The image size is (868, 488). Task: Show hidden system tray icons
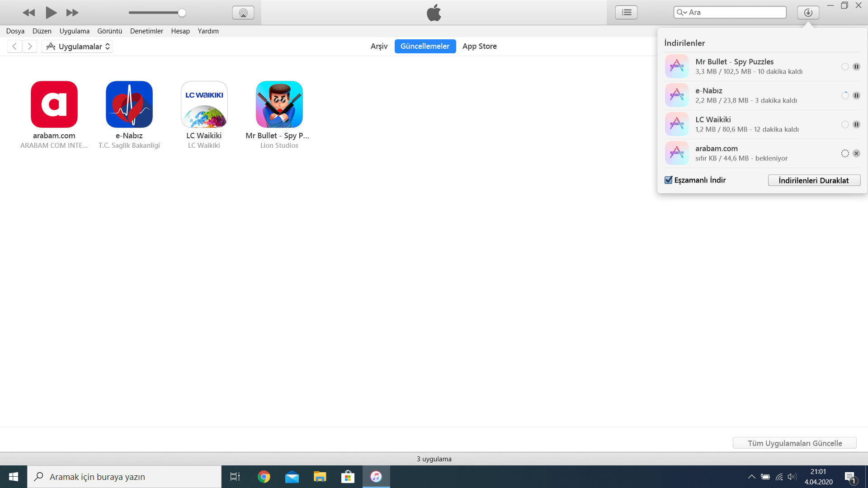click(x=751, y=477)
